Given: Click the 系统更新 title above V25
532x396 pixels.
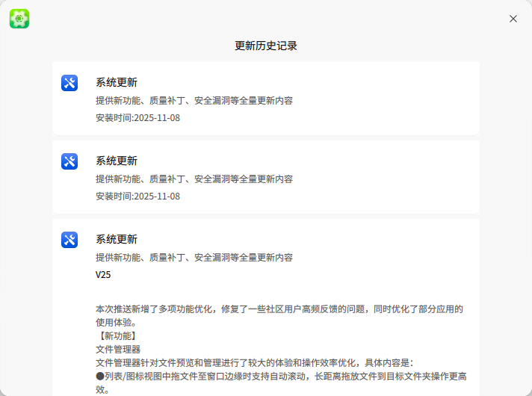Looking at the screenshot, I should 117,239.
